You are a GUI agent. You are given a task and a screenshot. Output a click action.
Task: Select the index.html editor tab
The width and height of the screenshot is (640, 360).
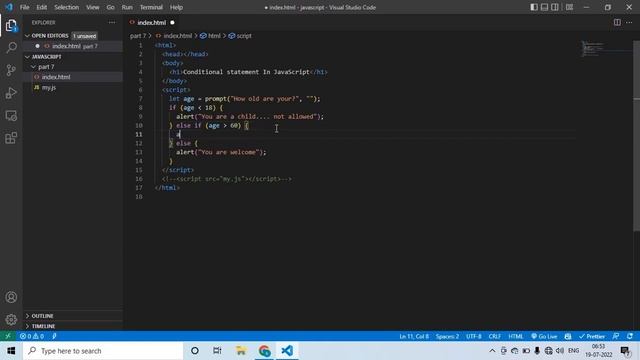pos(152,22)
